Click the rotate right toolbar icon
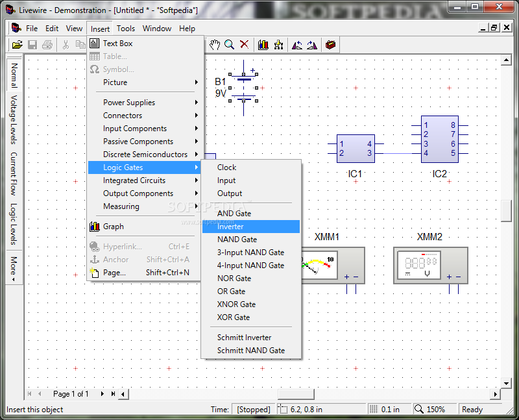The height and width of the screenshot is (420, 519). (x=312, y=45)
